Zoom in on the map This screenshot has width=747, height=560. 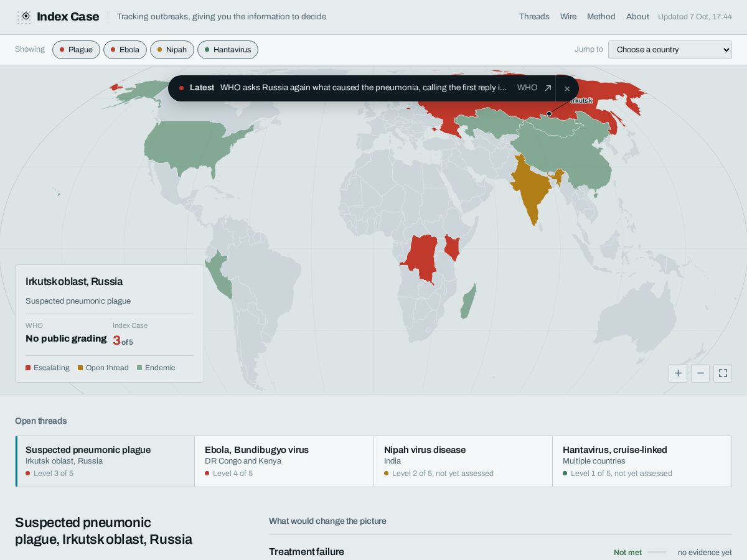678,373
